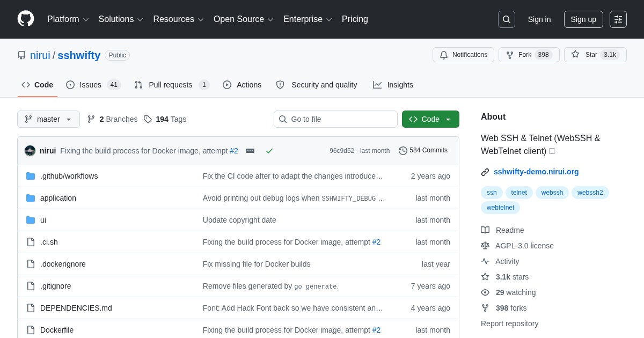View the Insights tab
This screenshot has width=644, height=338.
coord(393,85)
